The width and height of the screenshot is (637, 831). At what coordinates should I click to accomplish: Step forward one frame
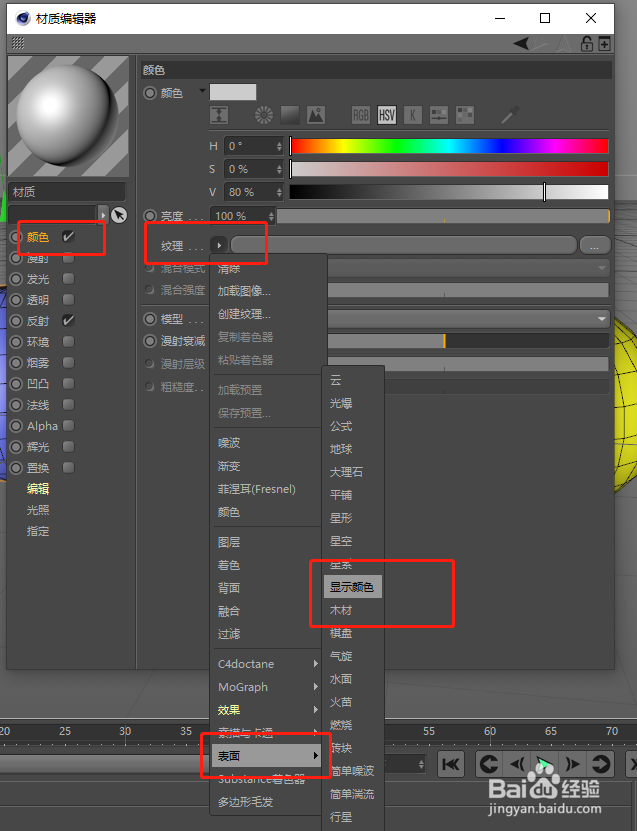tap(572, 764)
